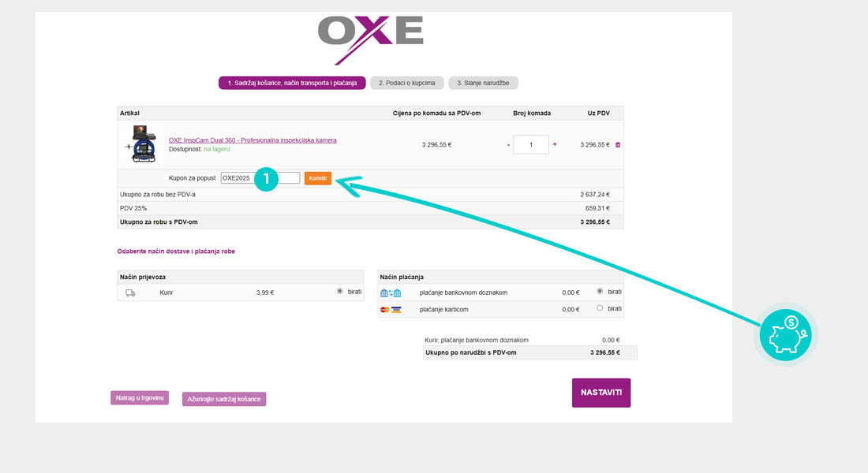Click the 'Kurir, plaćanje bankovnom doznakom' summary label
Image resolution: width=868 pixels, height=473 pixels.
coord(477,341)
